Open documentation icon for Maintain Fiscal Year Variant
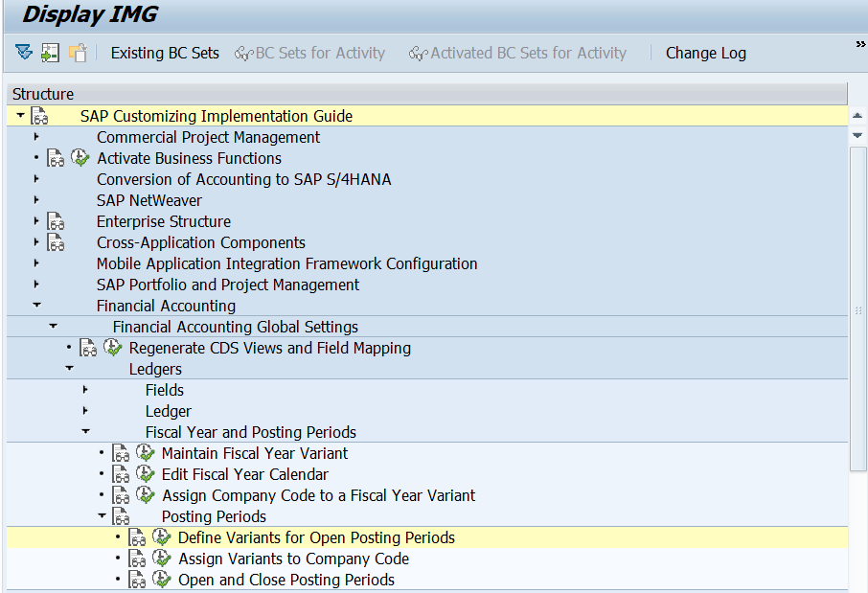868x593 pixels. (x=121, y=453)
